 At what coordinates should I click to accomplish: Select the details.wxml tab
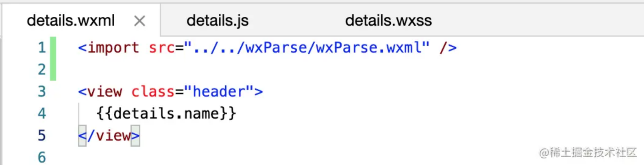(71, 21)
